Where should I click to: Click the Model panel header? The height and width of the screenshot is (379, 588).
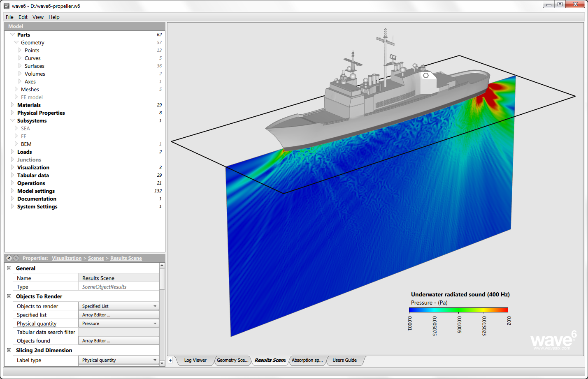(85, 26)
